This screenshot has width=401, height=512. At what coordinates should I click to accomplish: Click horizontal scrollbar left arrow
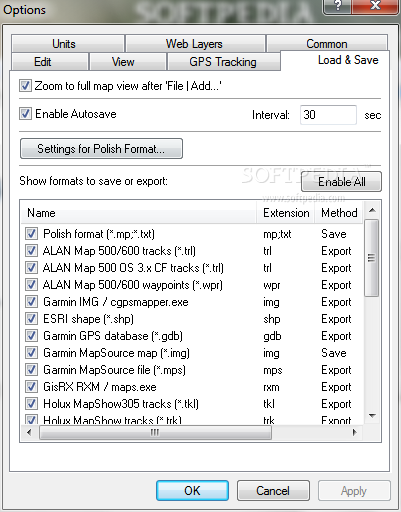[x=29, y=433]
